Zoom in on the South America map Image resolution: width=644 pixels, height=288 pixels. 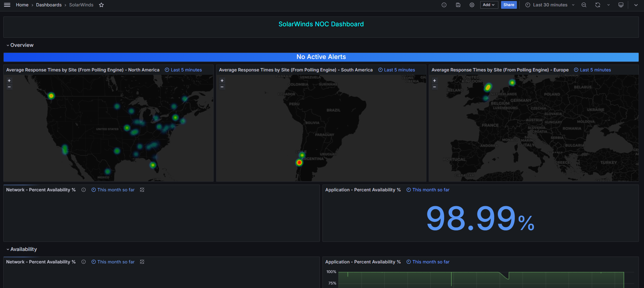point(222,81)
